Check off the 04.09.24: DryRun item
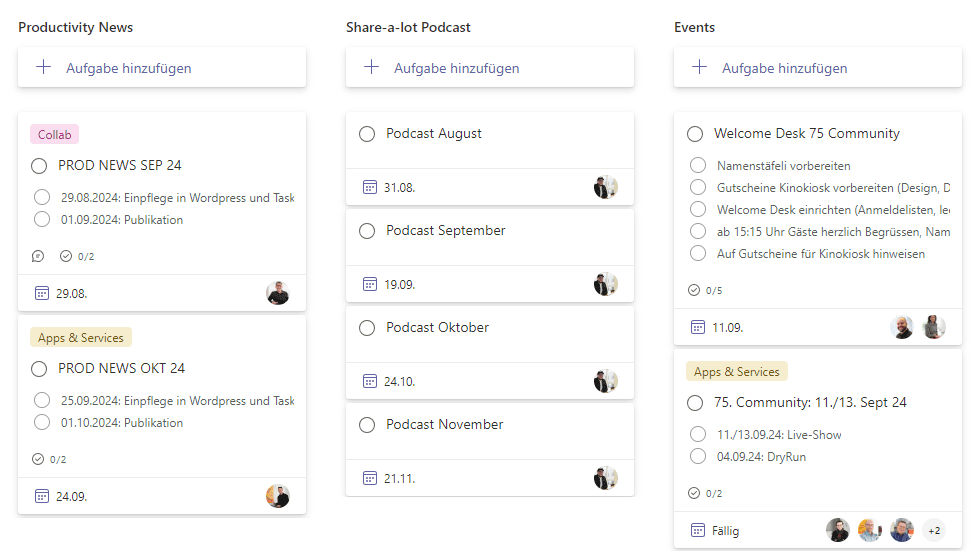This screenshot has width=975, height=553. tap(698, 457)
